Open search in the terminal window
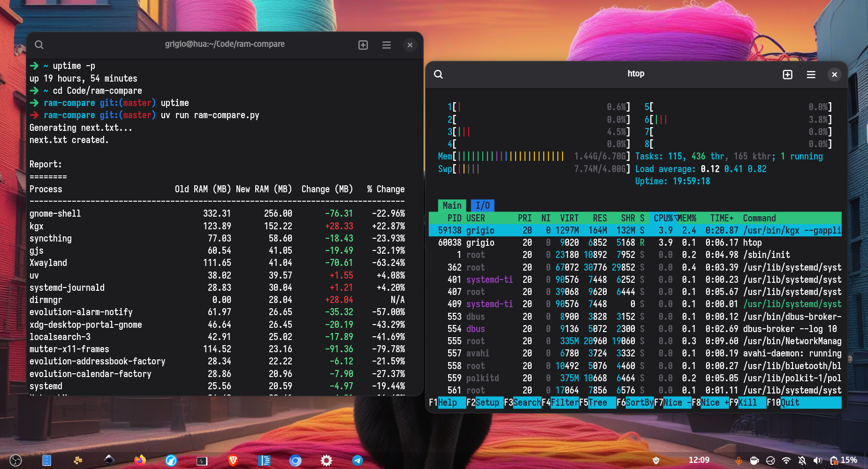This screenshot has width=868, height=469. pyautogui.click(x=39, y=45)
